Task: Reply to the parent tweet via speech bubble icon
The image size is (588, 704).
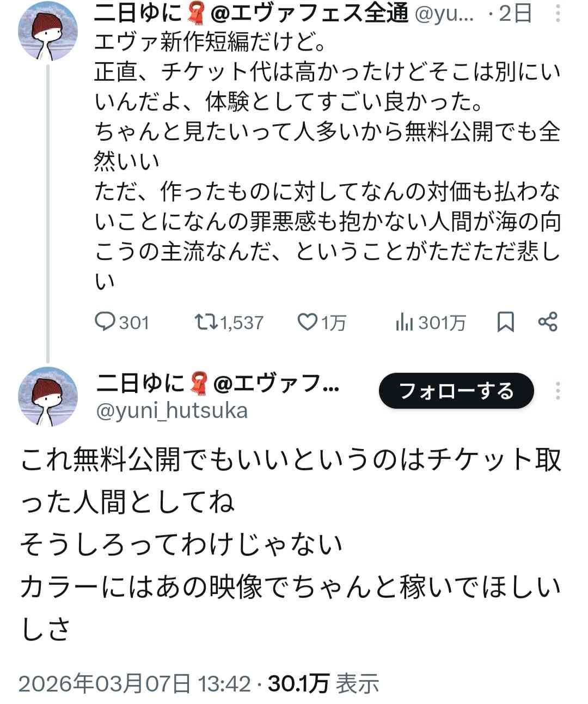Action: click(104, 322)
